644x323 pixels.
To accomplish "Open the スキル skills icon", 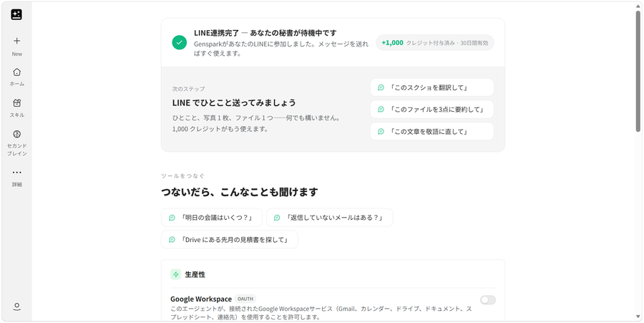I will 17,103.
